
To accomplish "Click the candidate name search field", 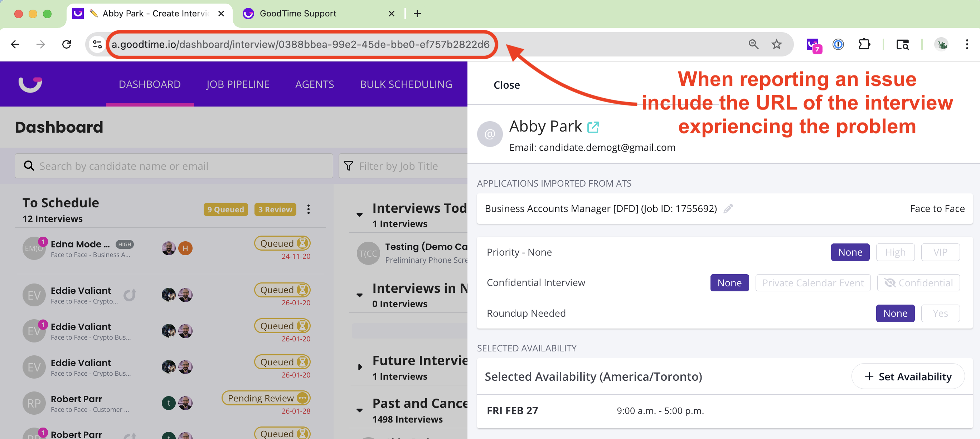I will (174, 166).
